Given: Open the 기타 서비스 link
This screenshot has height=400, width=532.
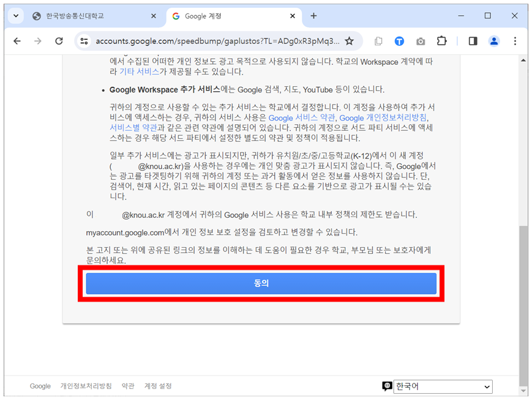Looking at the screenshot, I should (x=139, y=72).
